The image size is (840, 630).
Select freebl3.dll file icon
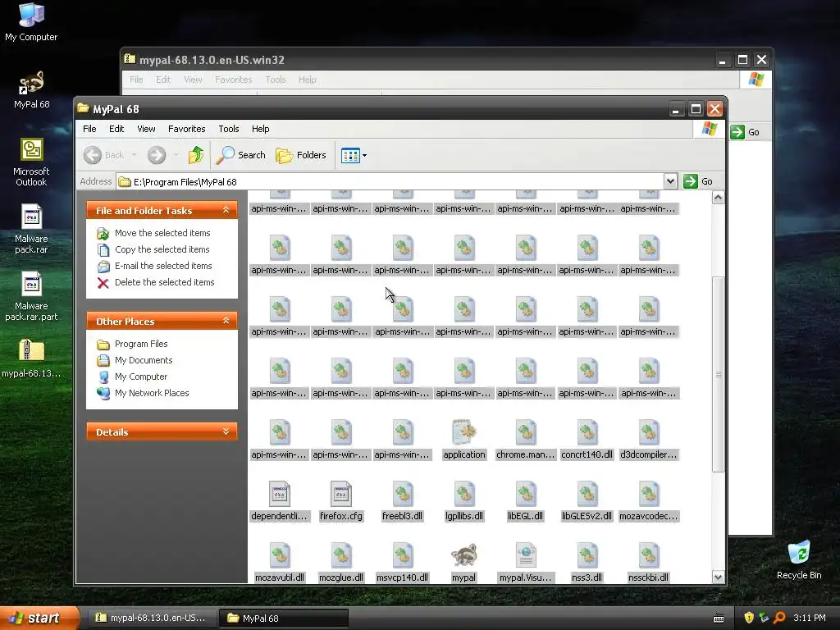click(402, 494)
